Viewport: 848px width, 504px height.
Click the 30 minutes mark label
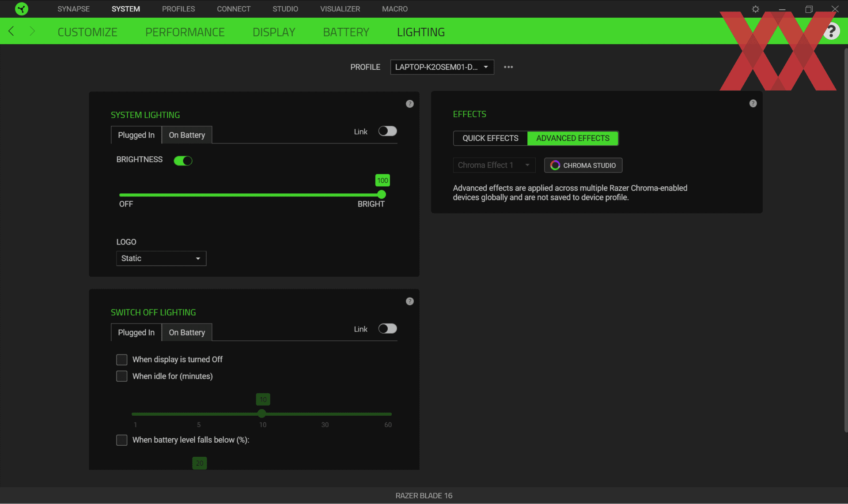click(325, 425)
